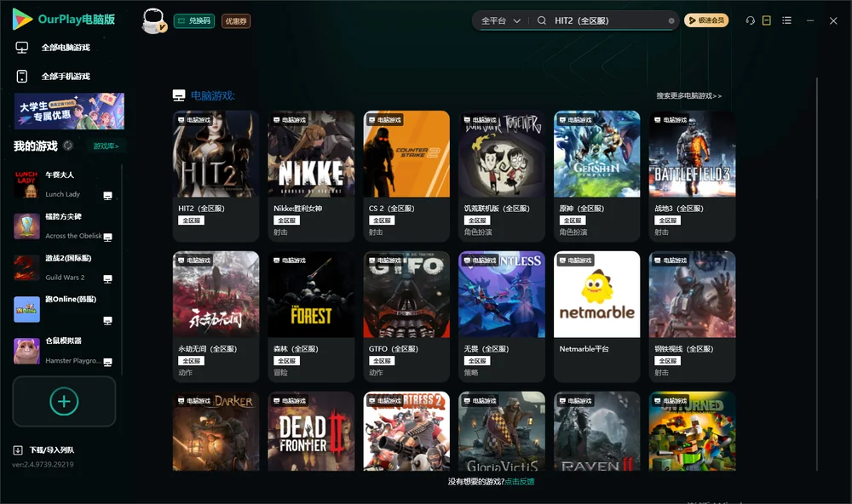The height and width of the screenshot is (504, 852).
Task: Open the Gloria Victis thumbnail
Action: (x=502, y=432)
